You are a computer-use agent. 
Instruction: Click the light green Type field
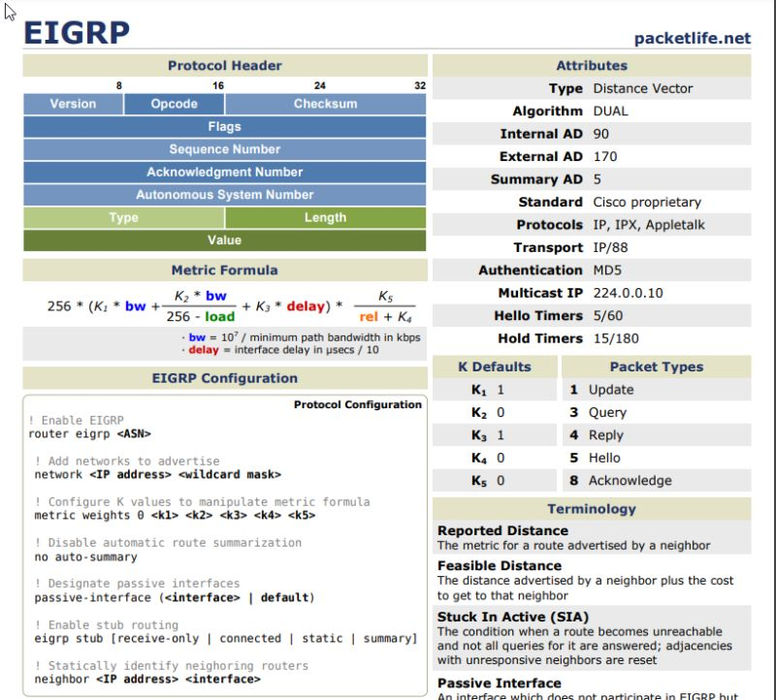124,218
